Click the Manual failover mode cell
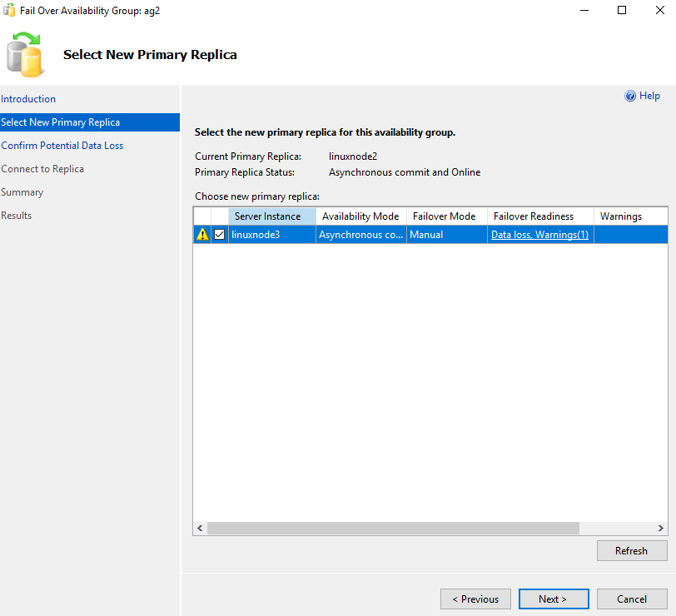This screenshot has height=616, width=676. click(446, 235)
